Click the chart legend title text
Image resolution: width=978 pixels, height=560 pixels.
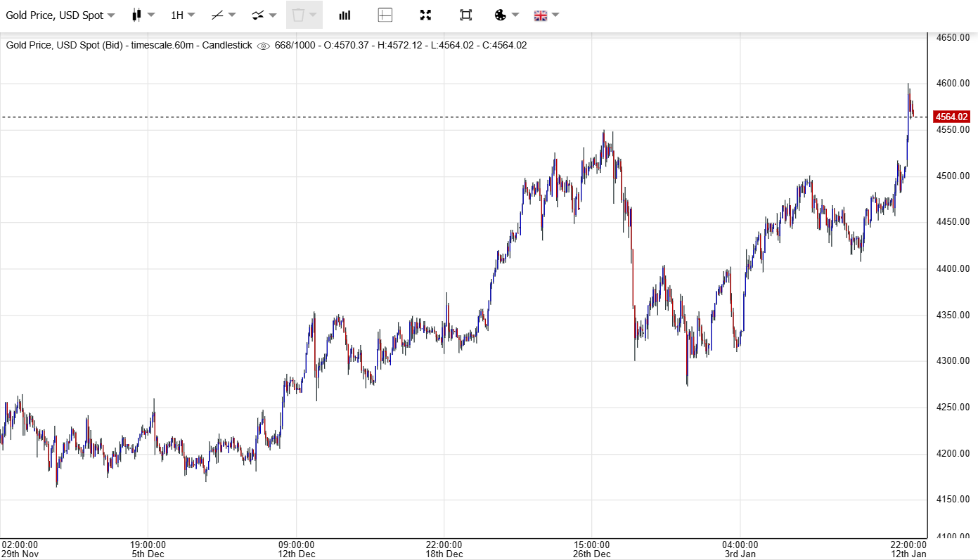129,46
